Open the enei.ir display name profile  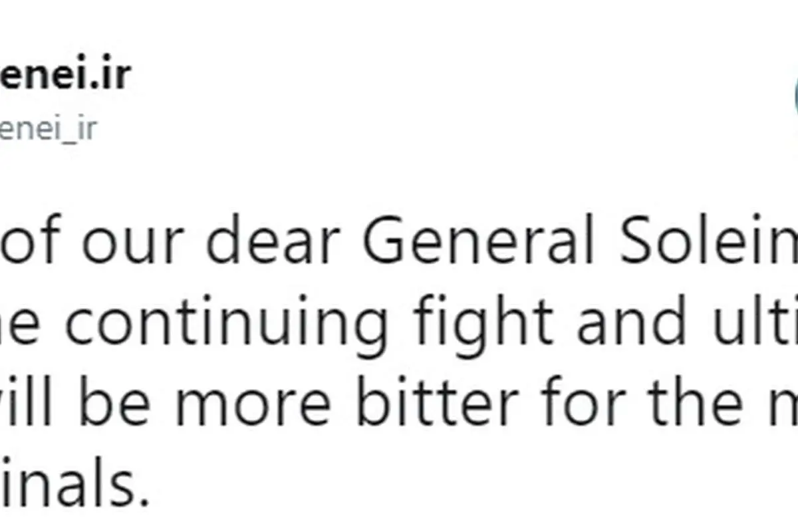[64, 74]
